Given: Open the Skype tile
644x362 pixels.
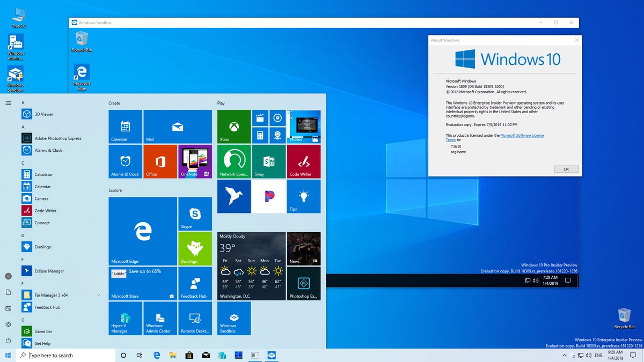Looking at the screenshot, I should [x=195, y=214].
